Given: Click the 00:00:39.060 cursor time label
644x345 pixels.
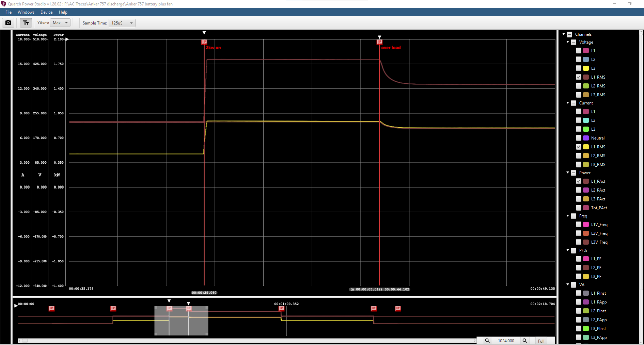Looking at the screenshot, I should 204,293.
